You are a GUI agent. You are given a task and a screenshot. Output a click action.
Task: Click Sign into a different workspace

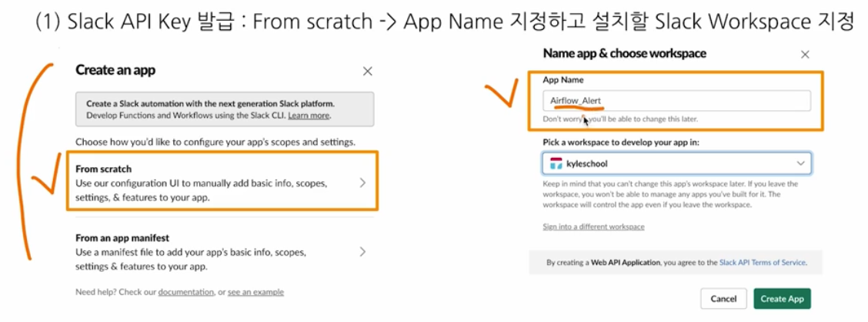[593, 226]
